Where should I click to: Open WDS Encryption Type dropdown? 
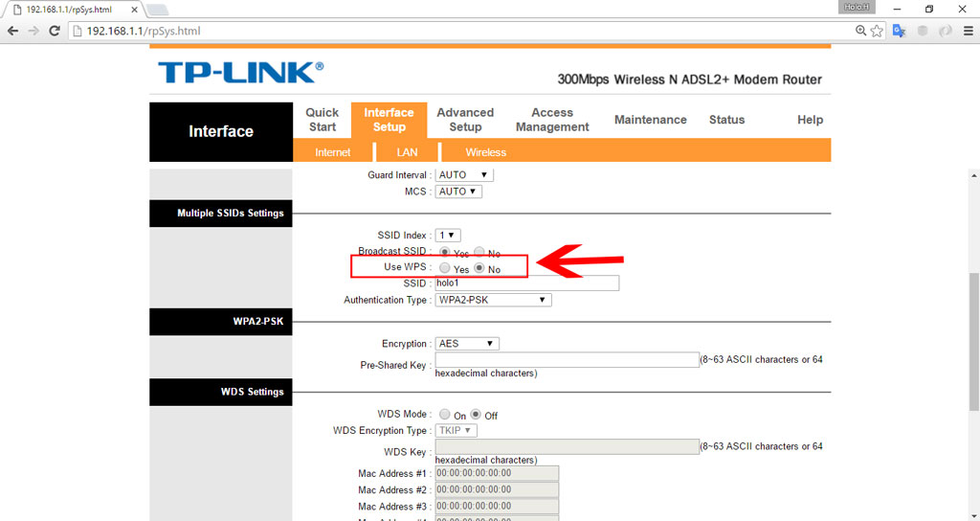(456, 430)
